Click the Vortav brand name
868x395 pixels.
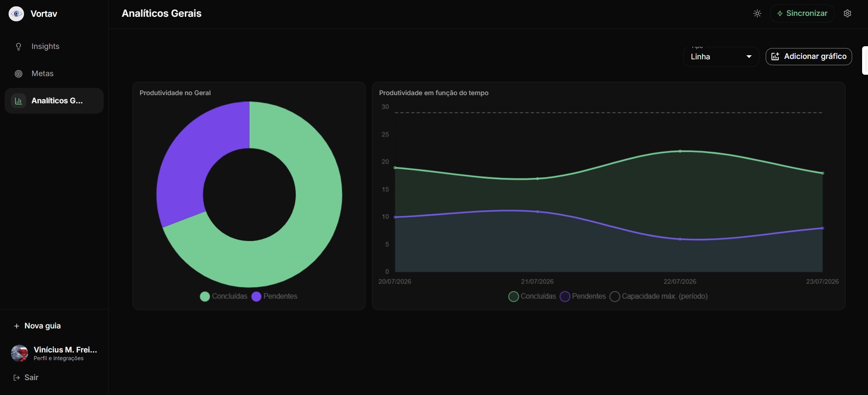pyautogui.click(x=44, y=14)
